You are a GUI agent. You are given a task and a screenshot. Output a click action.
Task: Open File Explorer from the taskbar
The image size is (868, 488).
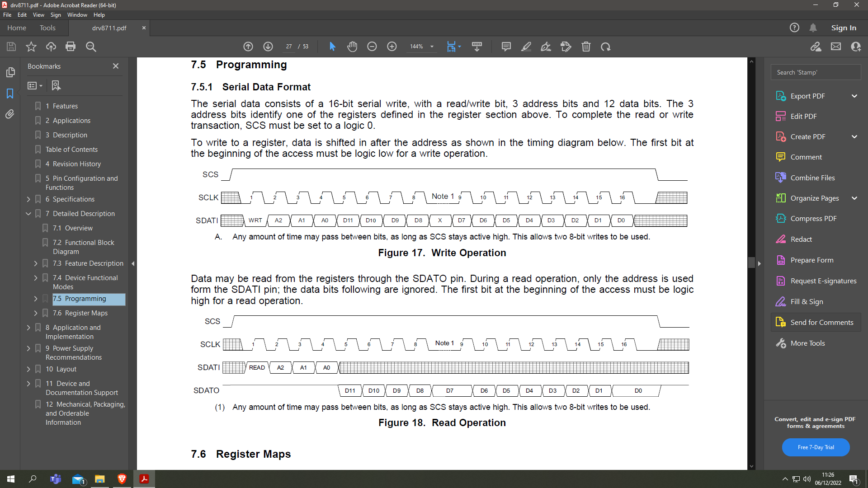click(100, 479)
